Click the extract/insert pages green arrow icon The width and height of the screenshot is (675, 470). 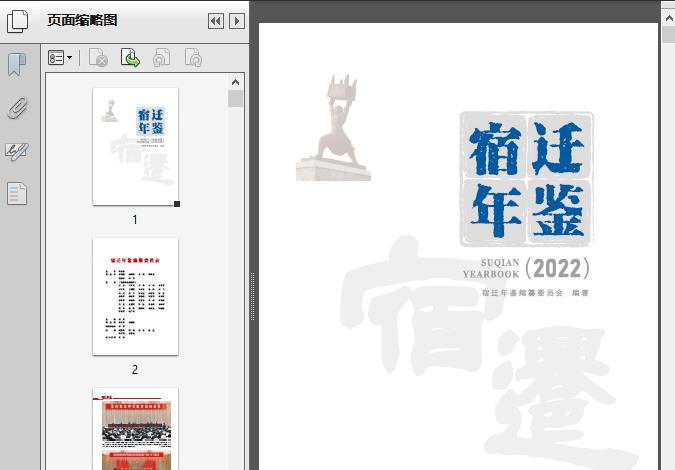click(130, 58)
